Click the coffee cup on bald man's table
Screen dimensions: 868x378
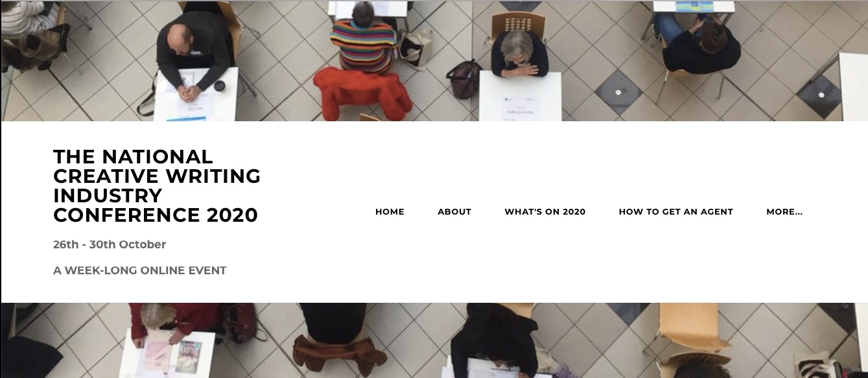(x=219, y=86)
